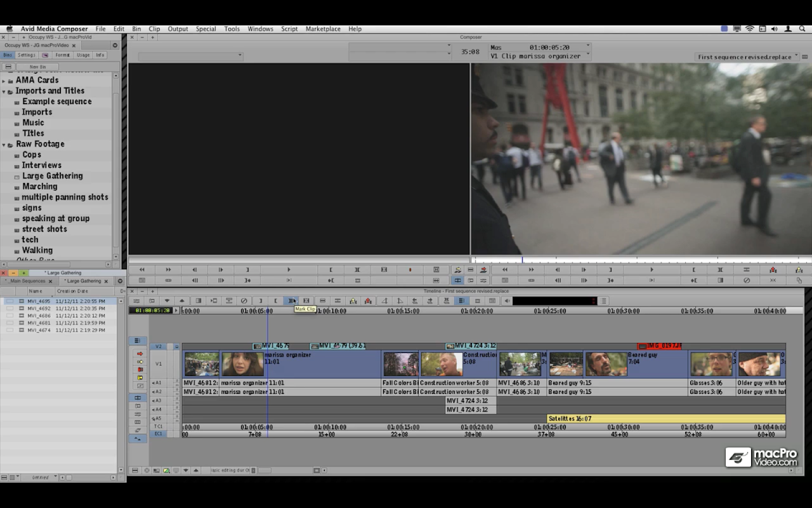This screenshot has height=508, width=812.
Task: Open the sequence name dropdown above record monitor
Action: [747, 57]
